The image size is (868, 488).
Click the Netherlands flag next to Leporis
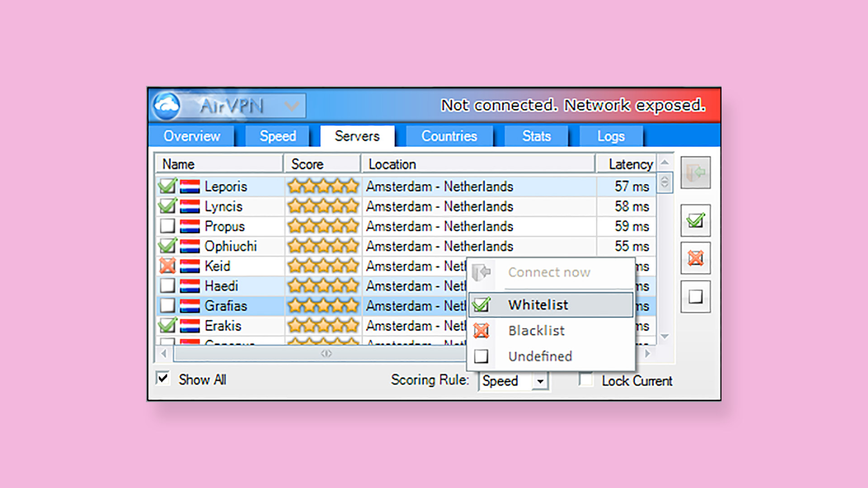190,186
